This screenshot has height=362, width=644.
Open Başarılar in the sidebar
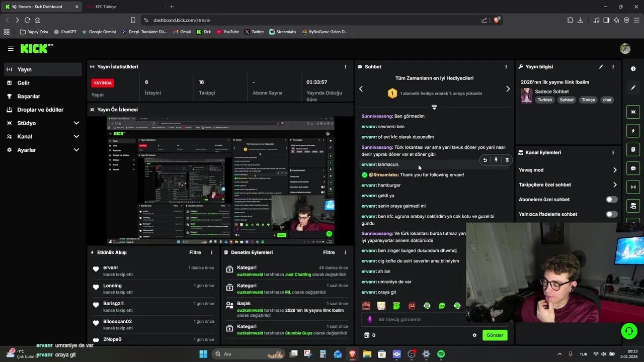point(43,97)
